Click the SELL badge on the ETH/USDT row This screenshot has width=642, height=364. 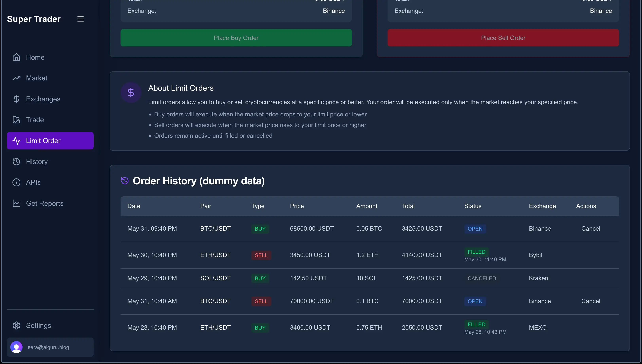[261, 255]
